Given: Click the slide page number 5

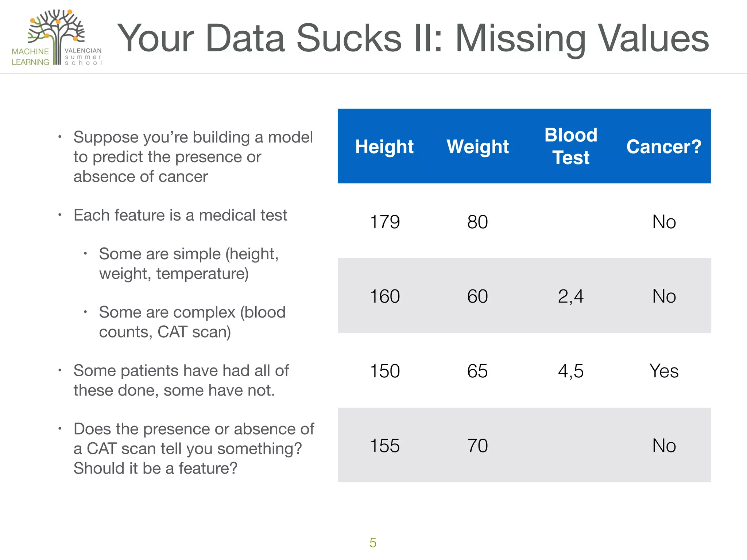Looking at the screenshot, I should pyautogui.click(x=373, y=542).
